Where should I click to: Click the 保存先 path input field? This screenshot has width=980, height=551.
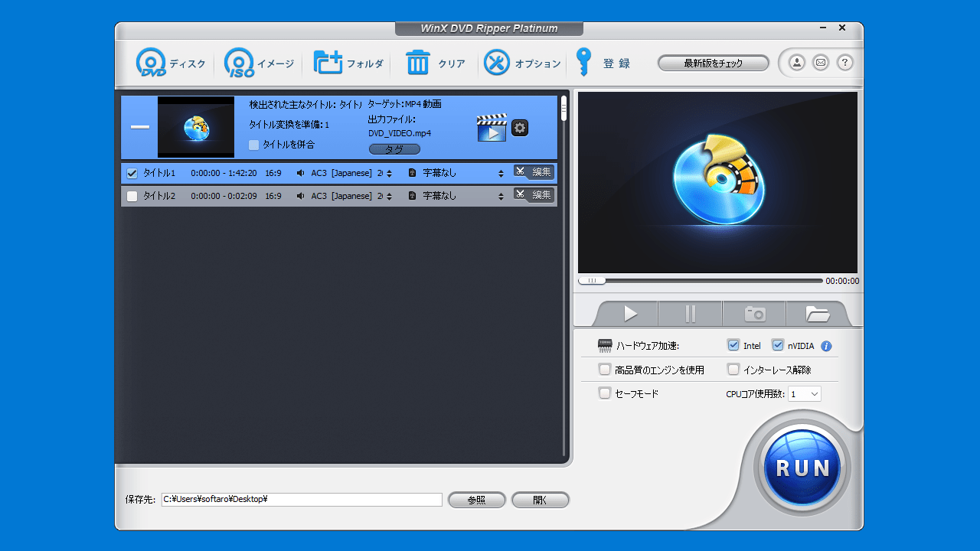(x=302, y=499)
